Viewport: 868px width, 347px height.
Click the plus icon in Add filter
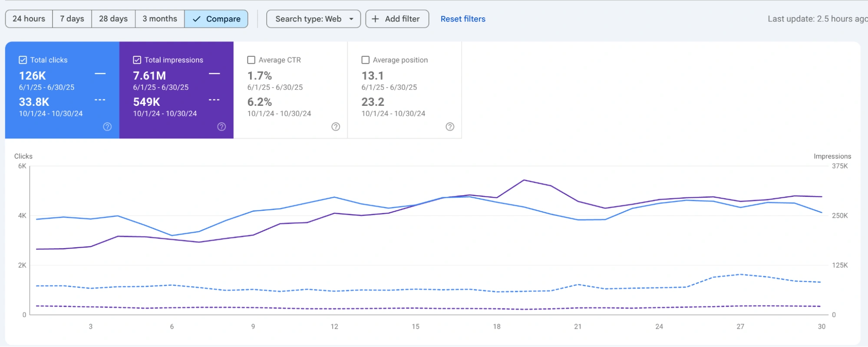click(376, 19)
